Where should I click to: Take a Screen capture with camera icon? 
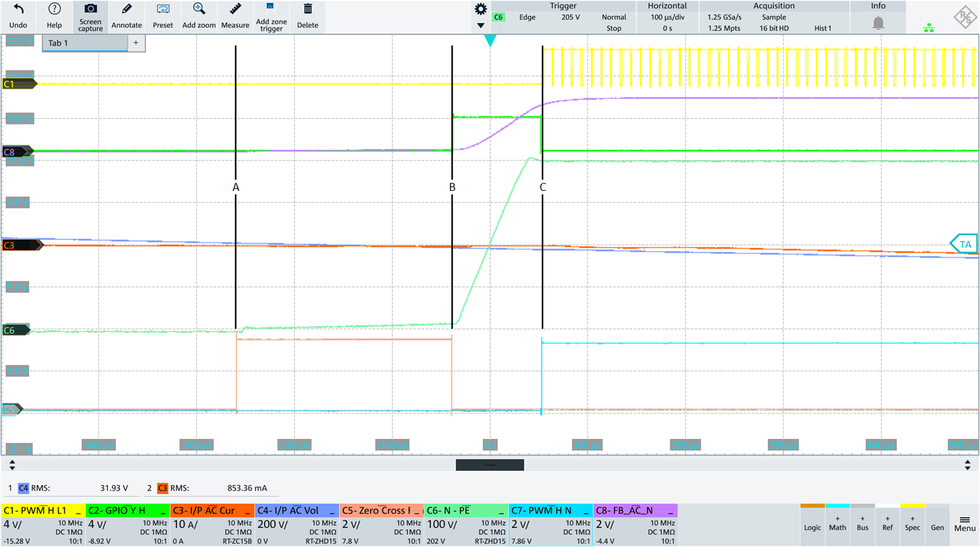90,9
